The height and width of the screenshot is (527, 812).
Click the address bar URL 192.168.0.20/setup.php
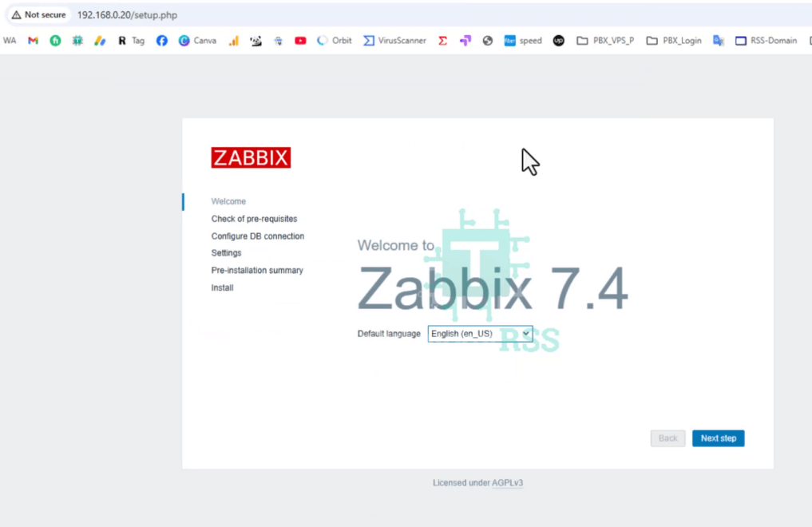[127, 15]
